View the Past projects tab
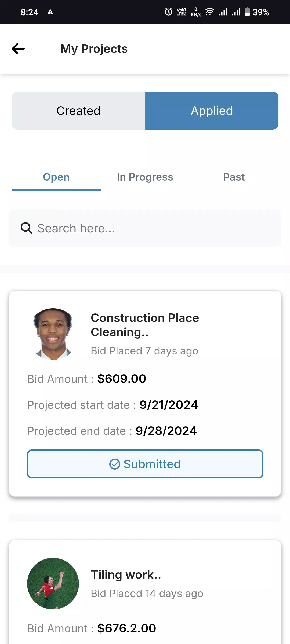290x644 pixels. click(x=234, y=177)
